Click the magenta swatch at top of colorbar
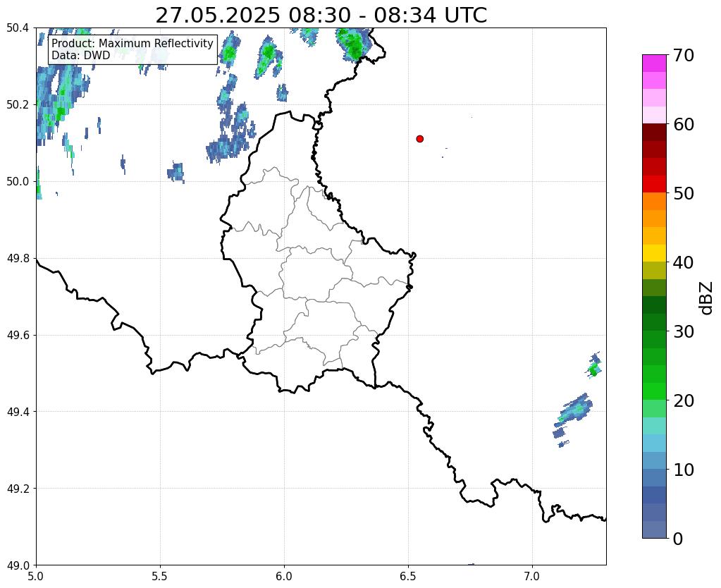 (x=654, y=63)
